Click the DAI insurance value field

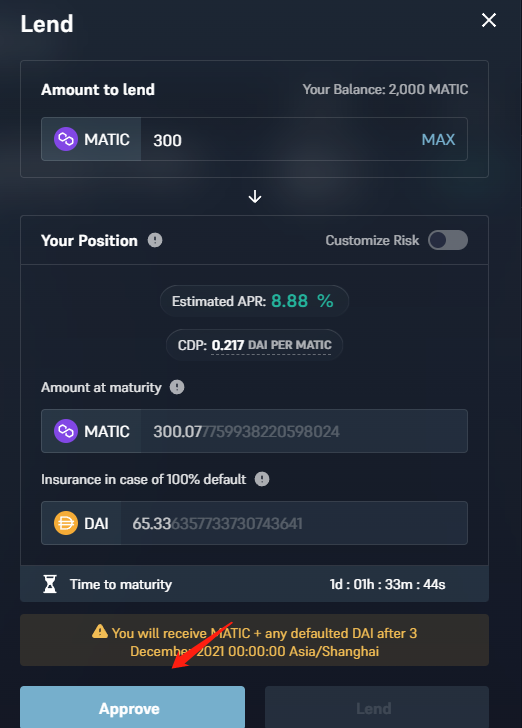click(x=294, y=523)
